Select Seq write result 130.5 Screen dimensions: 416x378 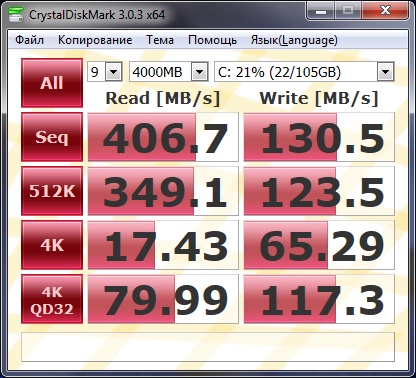point(319,137)
